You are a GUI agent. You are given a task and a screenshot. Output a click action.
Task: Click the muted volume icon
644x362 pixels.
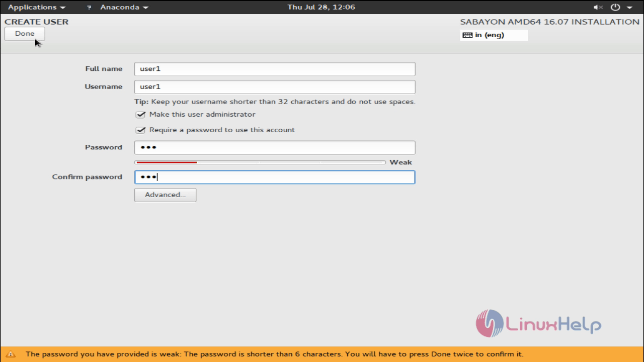point(598,8)
